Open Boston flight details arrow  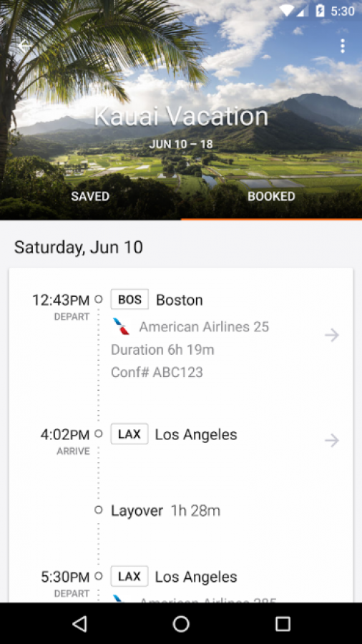pos(332,336)
